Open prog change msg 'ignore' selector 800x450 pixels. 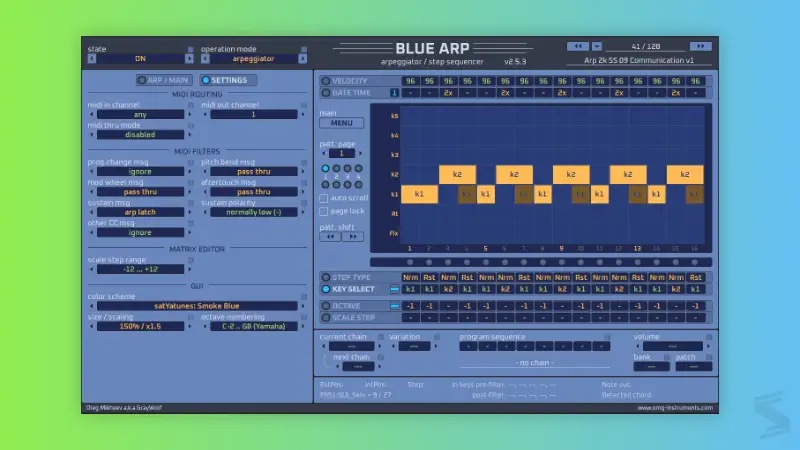[x=140, y=172]
